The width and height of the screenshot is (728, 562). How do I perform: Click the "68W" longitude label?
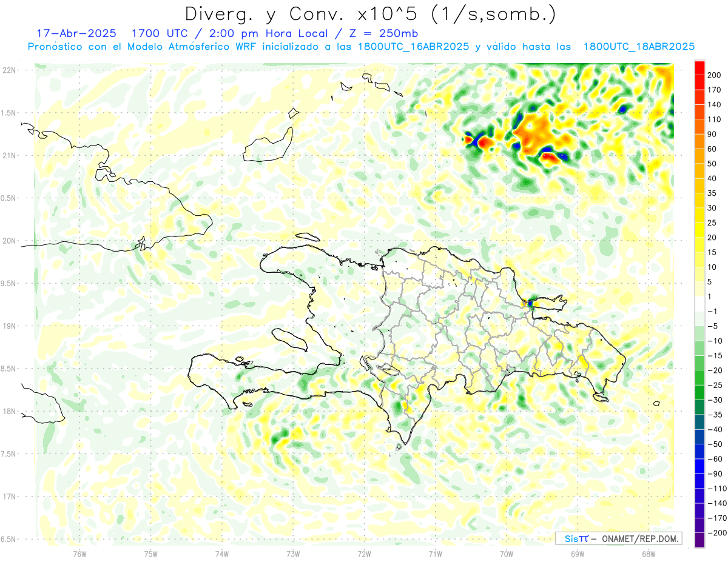coord(649,554)
